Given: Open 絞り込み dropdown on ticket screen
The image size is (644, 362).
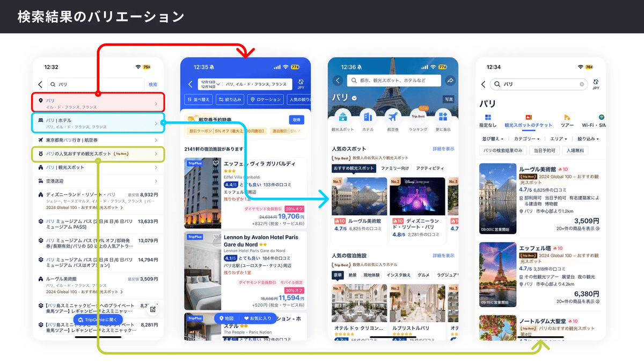Looking at the screenshot, I should tap(589, 139).
